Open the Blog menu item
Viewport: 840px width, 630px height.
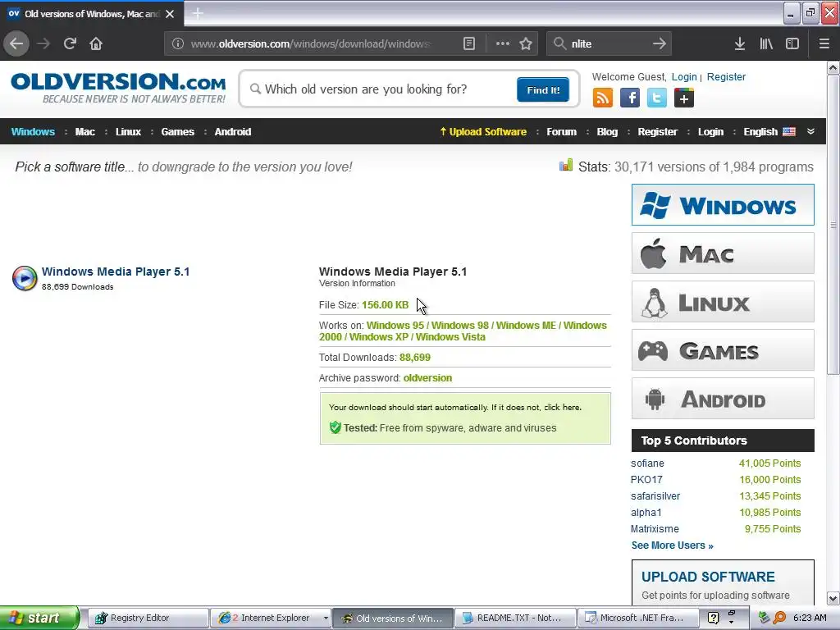[x=607, y=132]
